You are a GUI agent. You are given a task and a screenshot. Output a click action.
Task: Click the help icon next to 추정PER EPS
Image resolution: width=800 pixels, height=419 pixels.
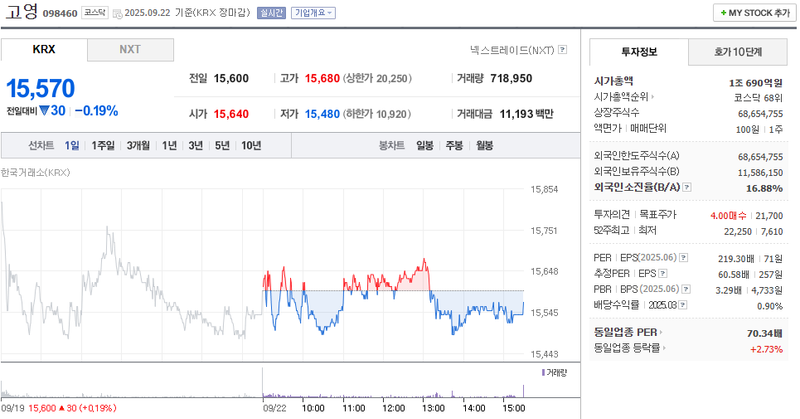point(662,274)
